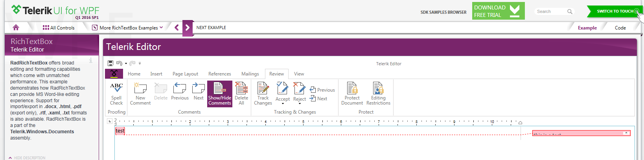The height and width of the screenshot is (160, 644).
Task: Click the Delete All comments icon
Action: pos(241,94)
